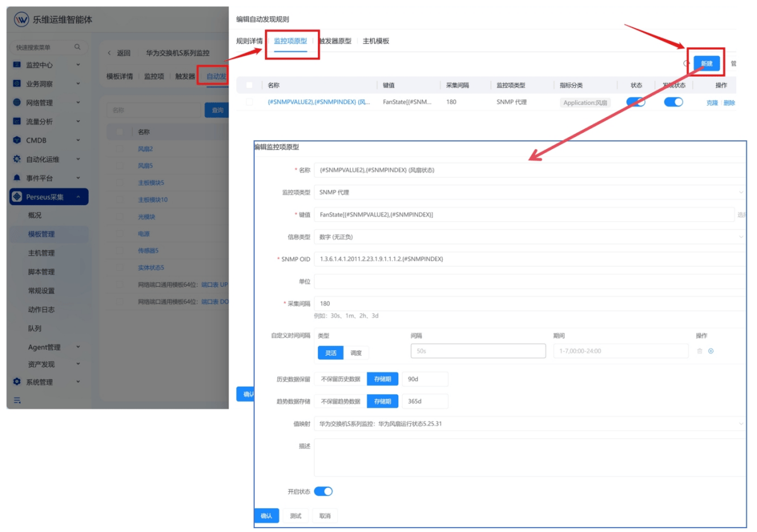Viewport: 757px width, 532px height.
Task: Open the 信息类型 dropdown
Action: click(530, 237)
